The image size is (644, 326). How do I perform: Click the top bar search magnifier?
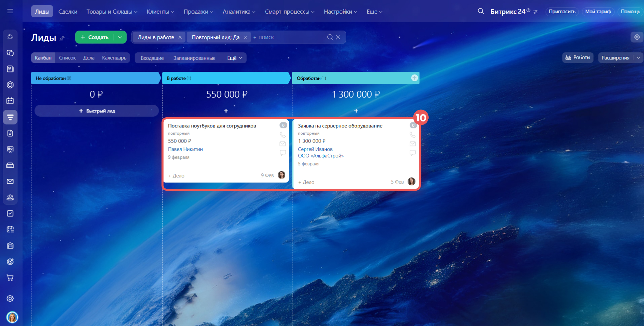click(x=481, y=11)
